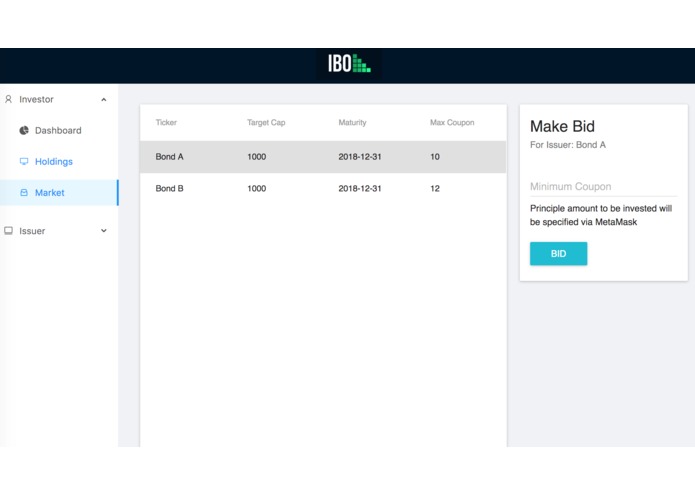This screenshot has width=695, height=494.
Task: Expand the Issuer menu chevron
Action: click(x=104, y=230)
